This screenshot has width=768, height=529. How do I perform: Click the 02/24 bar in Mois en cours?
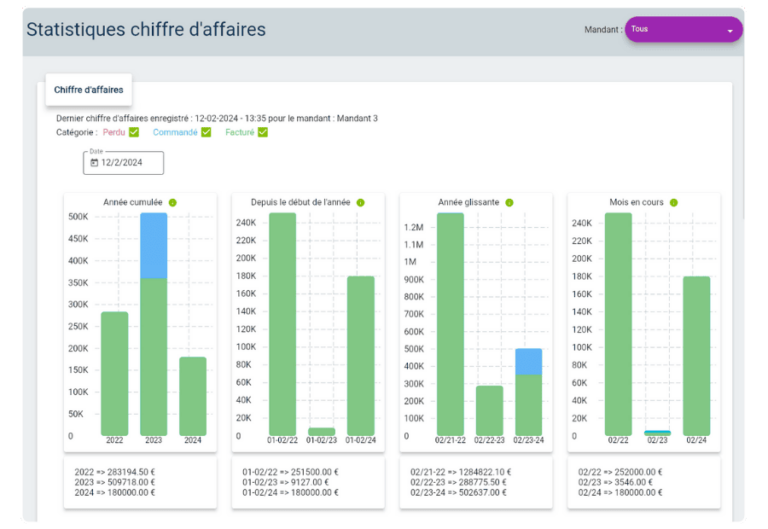point(696,356)
